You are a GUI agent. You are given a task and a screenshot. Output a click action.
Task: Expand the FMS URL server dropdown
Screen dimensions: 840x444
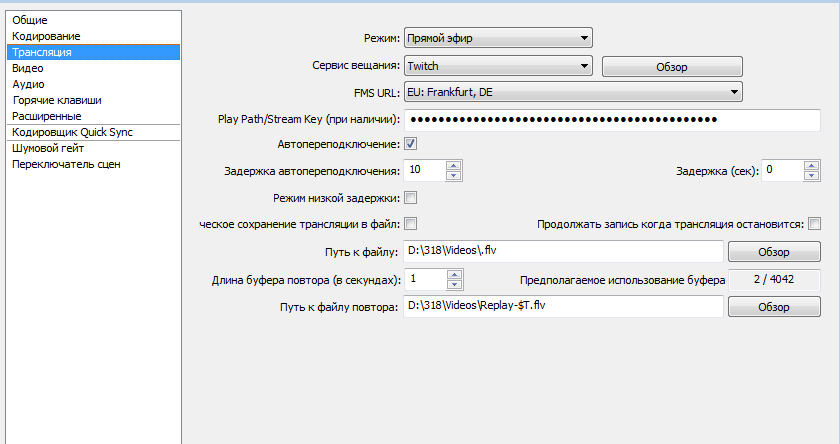[x=573, y=92]
